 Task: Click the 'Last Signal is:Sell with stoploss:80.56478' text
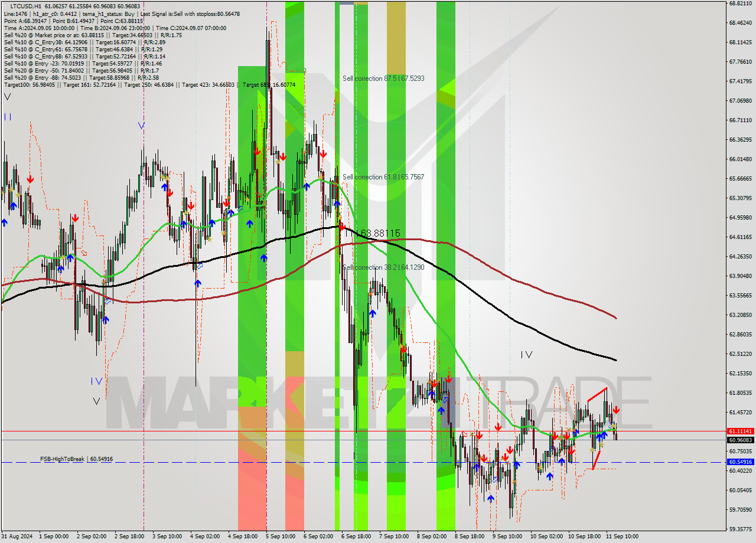[190, 13]
